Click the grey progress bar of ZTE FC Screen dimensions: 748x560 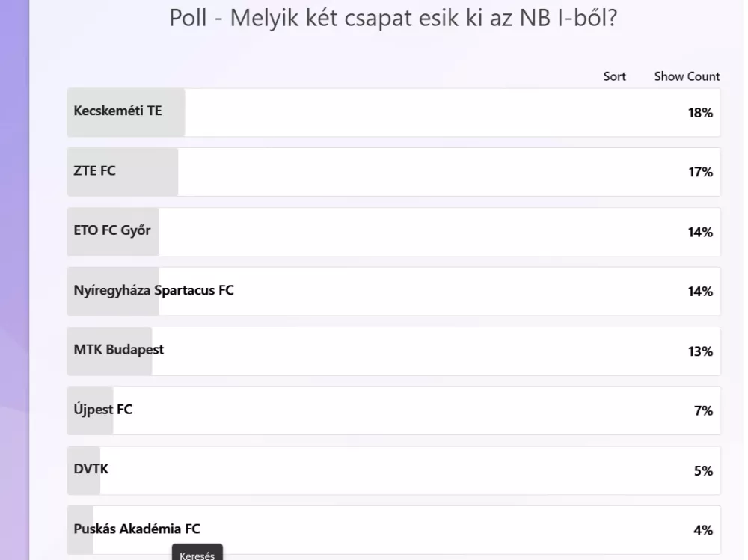coord(123,172)
